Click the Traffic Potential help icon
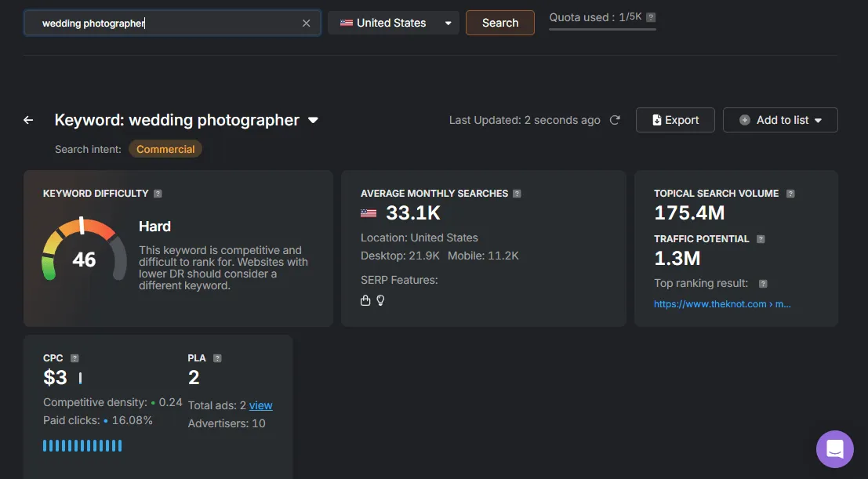Screen dimensions: 868x479 [761, 239]
